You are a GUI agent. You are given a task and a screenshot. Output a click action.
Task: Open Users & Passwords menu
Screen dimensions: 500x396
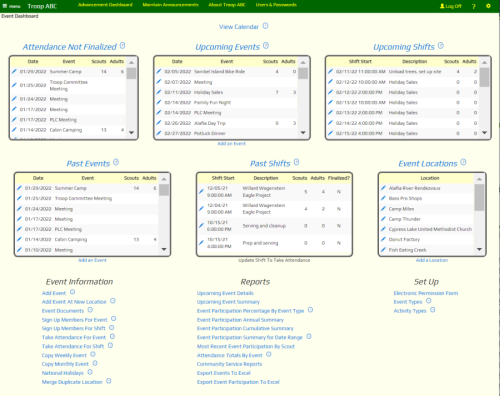(x=276, y=5)
